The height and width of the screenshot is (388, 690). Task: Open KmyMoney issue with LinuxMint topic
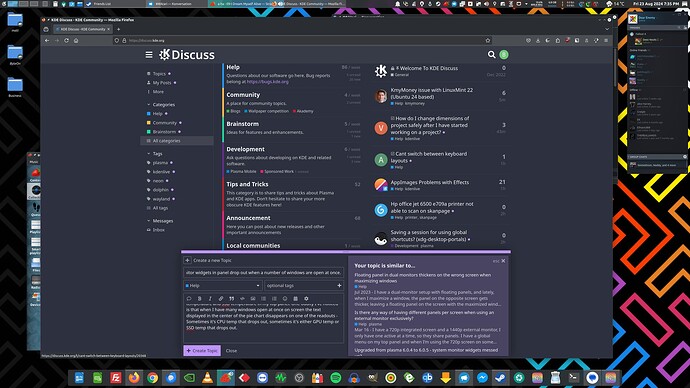tap(432, 93)
